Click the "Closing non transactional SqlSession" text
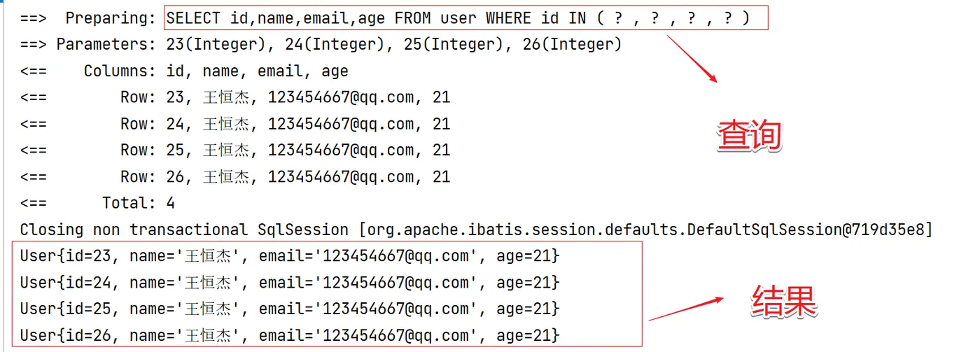 pyautogui.click(x=183, y=230)
